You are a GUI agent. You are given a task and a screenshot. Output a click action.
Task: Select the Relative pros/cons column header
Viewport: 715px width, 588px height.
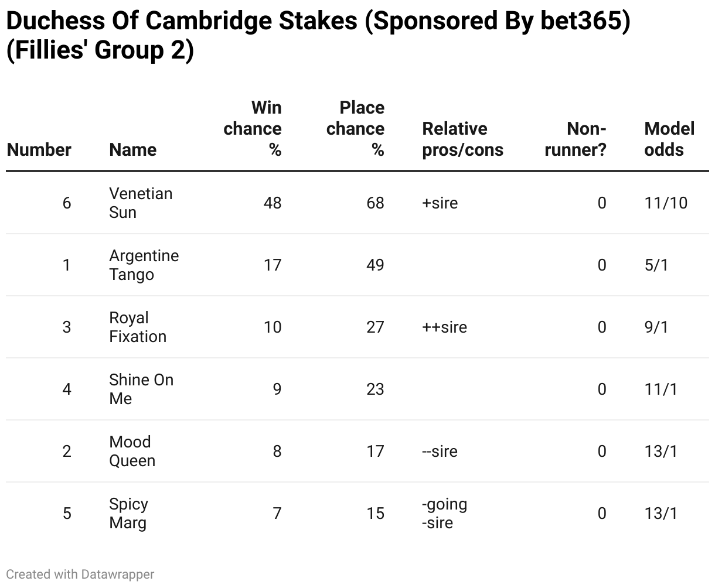[x=462, y=139]
